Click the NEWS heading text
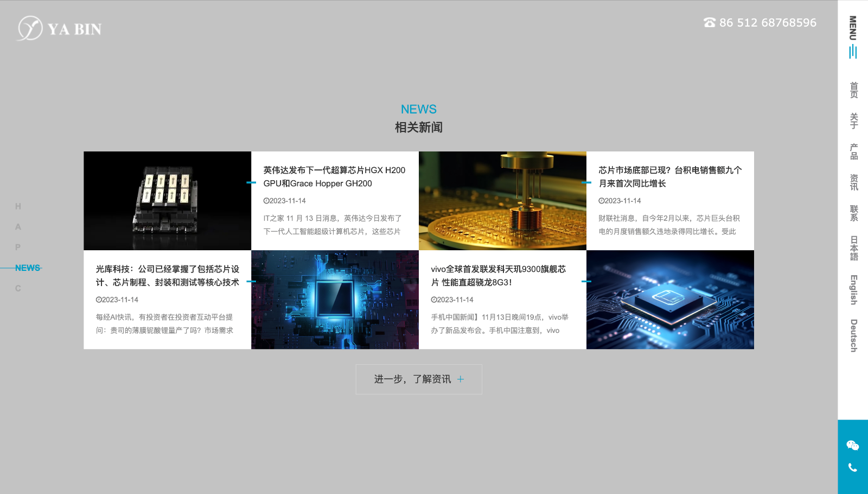 419,109
